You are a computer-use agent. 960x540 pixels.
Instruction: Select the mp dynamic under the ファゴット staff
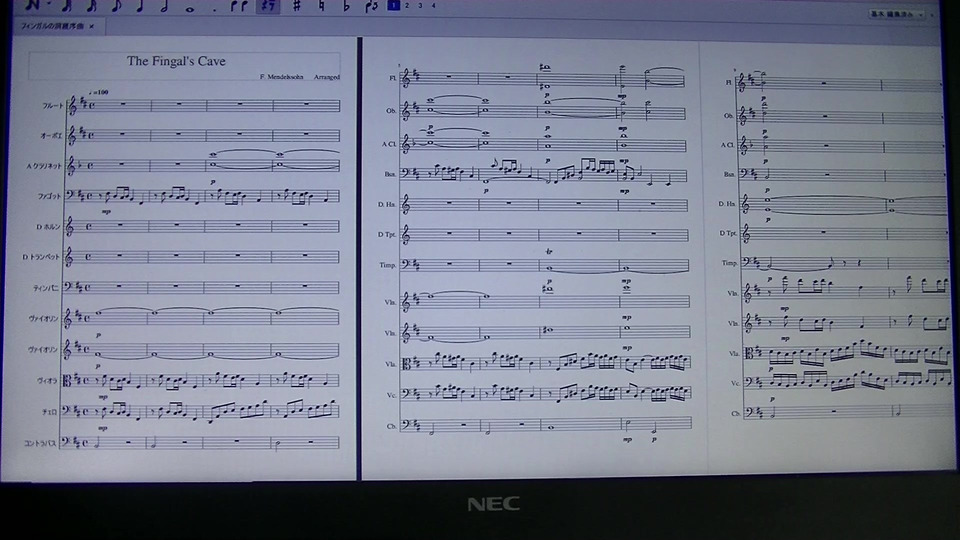[106, 212]
